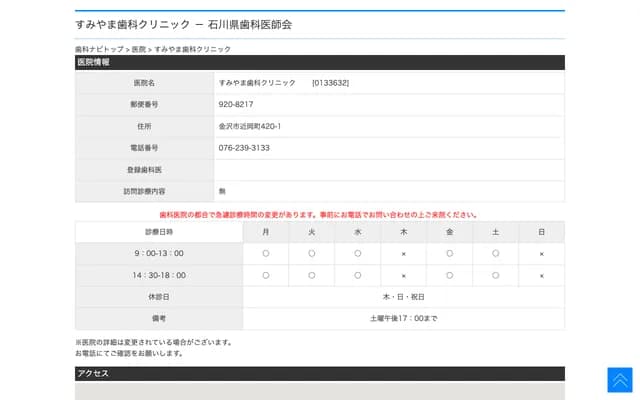Image resolution: width=640 pixels, height=400 pixels.
Task: Click the red schedule change notice text
Action: click(319, 214)
